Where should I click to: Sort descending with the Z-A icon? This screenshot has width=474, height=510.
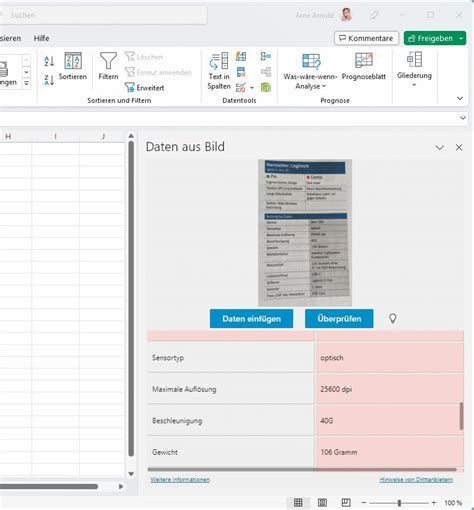click(x=49, y=80)
